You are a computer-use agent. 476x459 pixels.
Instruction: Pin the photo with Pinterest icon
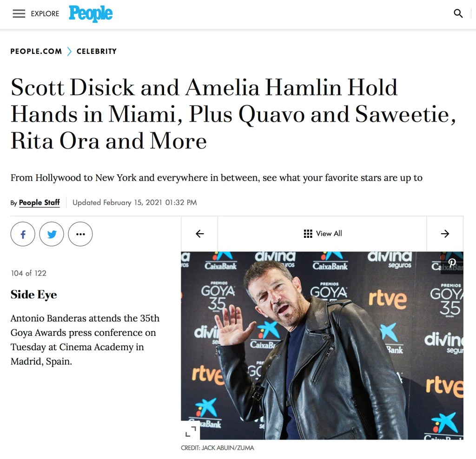pyautogui.click(x=452, y=263)
